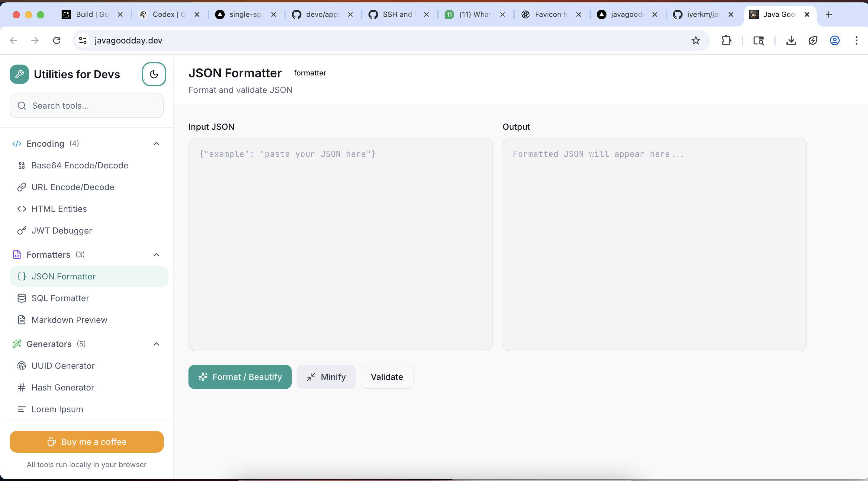Viewport: 868px width, 481px height.
Task: Click the Validate button
Action: (x=387, y=377)
